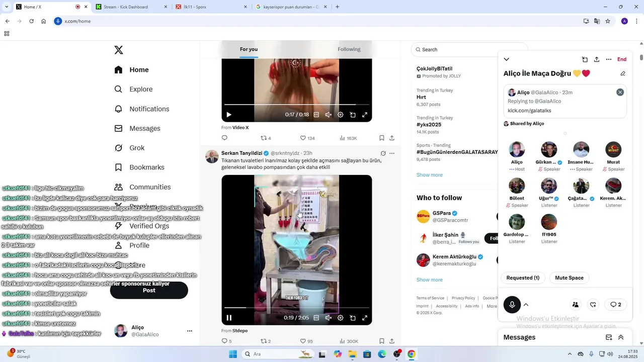Enter fullscreen on the top video
This screenshot has height=362, width=644.
point(365,115)
